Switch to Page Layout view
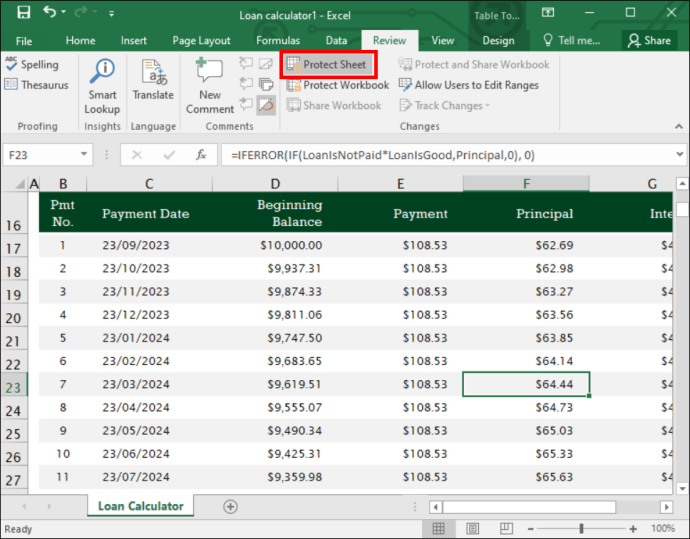 coord(473,528)
